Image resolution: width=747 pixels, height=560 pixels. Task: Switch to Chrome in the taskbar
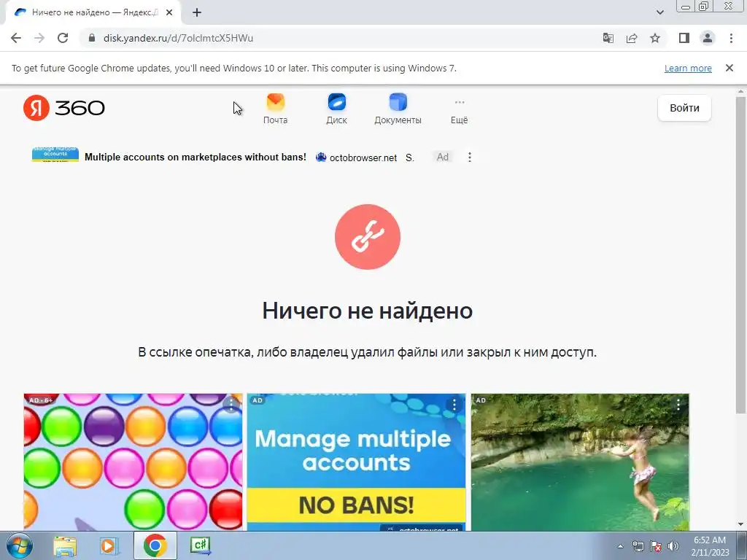(x=155, y=545)
